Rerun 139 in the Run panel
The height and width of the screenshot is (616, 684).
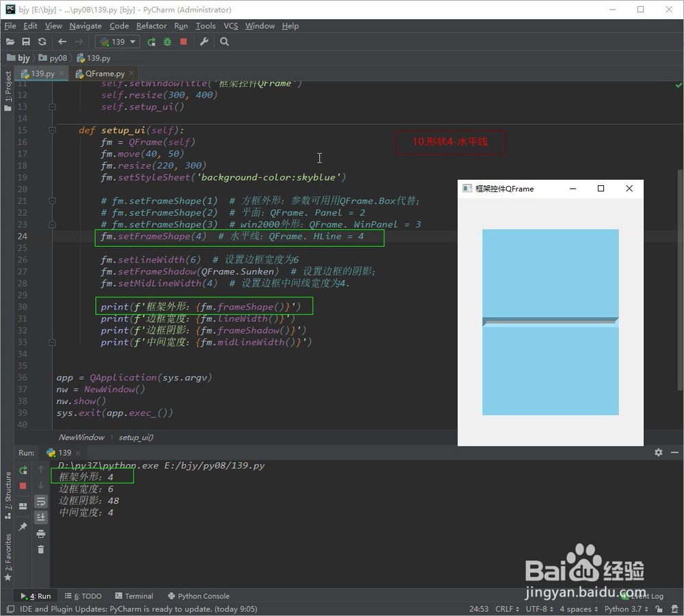click(x=23, y=470)
